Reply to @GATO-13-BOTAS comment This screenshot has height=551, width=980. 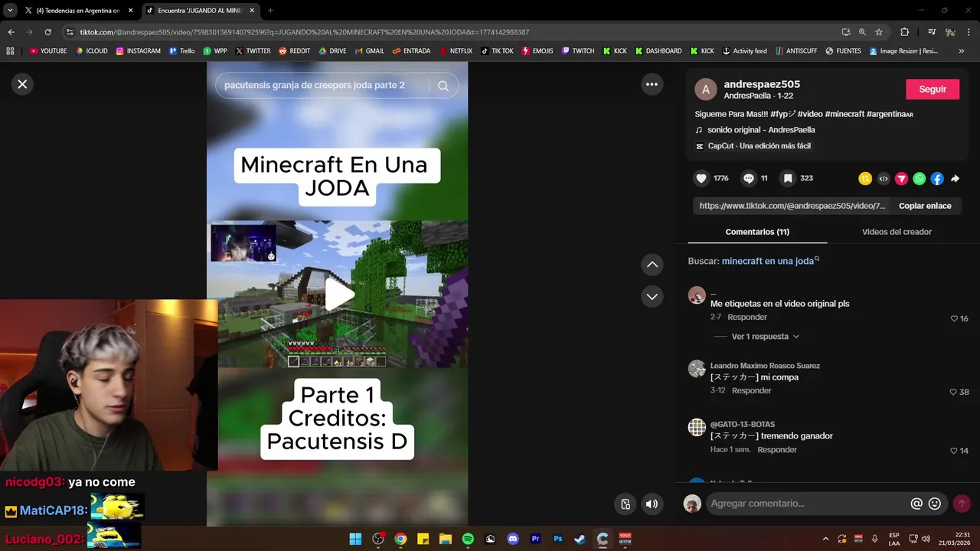coord(777,449)
